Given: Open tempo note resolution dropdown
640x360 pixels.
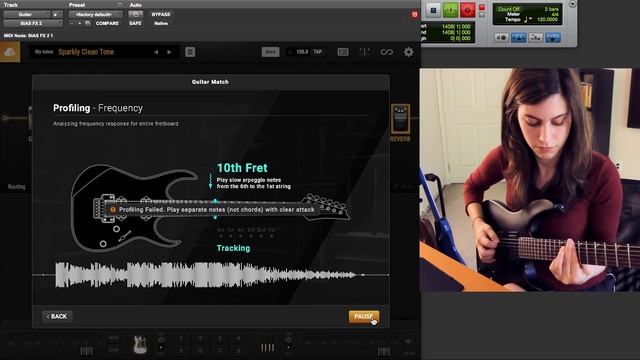Looking at the screenshot, I should tap(527, 20).
